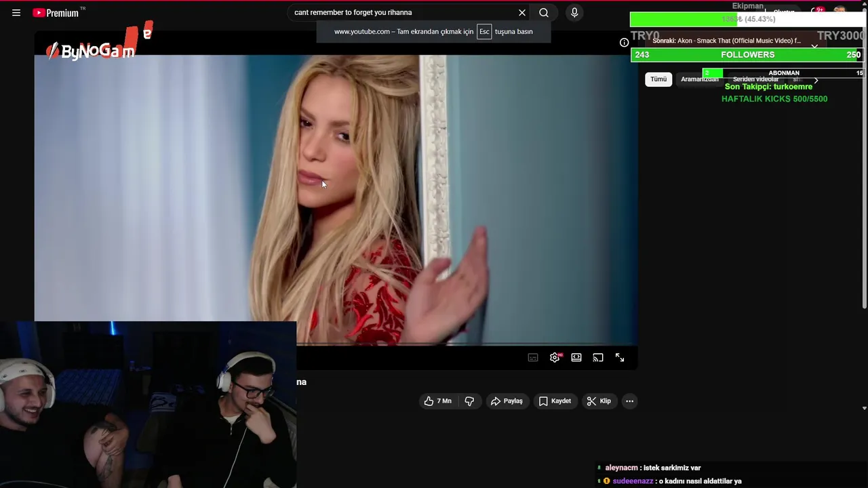The width and height of the screenshot is (868, 488).
Task: Share the video via Paylaş button
Action: point(507,401)
